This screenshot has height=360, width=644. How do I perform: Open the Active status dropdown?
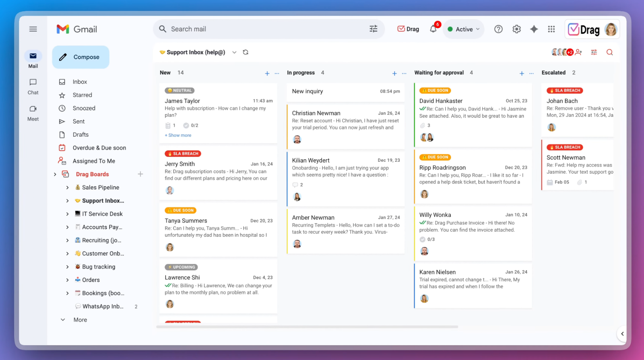coord(464,29)
